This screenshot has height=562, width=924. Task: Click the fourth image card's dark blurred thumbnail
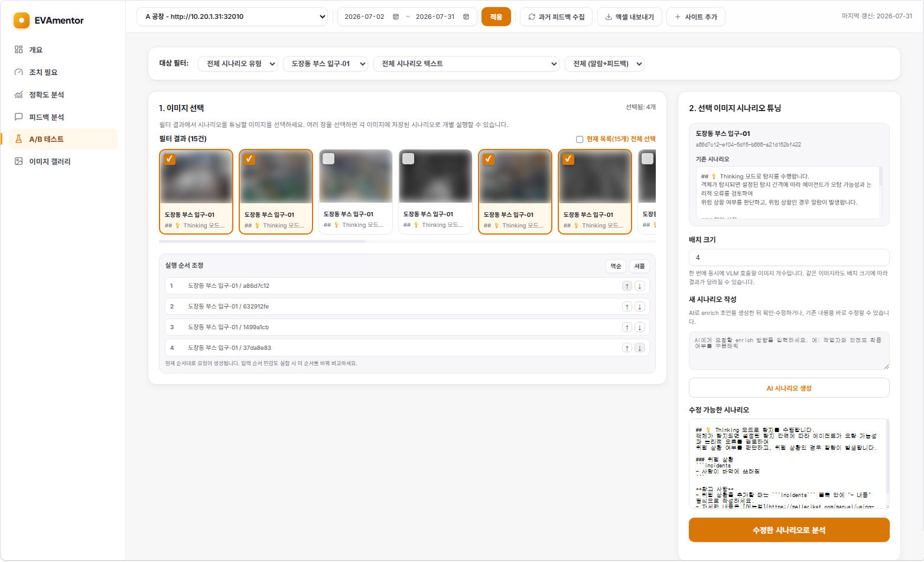(x=435, y=176)
